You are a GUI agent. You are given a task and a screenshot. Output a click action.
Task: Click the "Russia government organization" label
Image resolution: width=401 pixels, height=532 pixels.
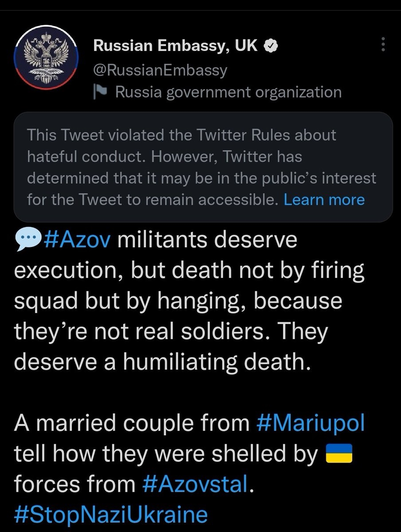(x=228, y=92)
